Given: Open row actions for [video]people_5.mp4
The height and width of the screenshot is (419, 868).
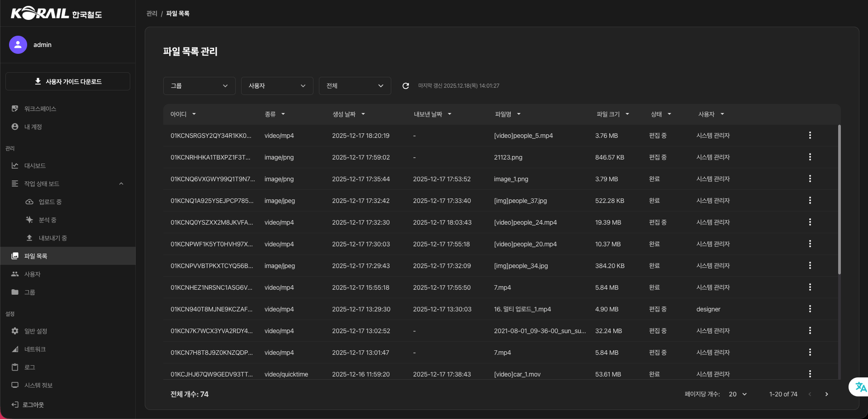Looking at the screenshot, I should pos(810,136).
